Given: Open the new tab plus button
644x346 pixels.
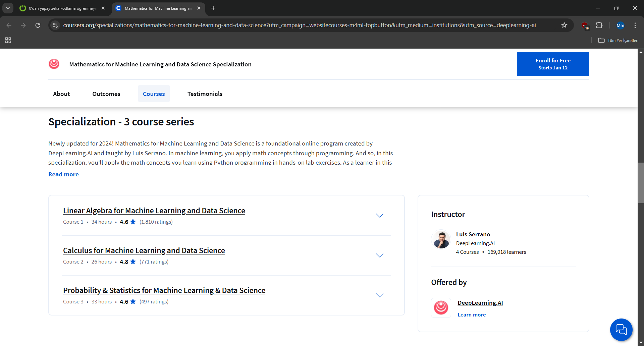Looking at the screenshot, I should (x=213, y=8).
